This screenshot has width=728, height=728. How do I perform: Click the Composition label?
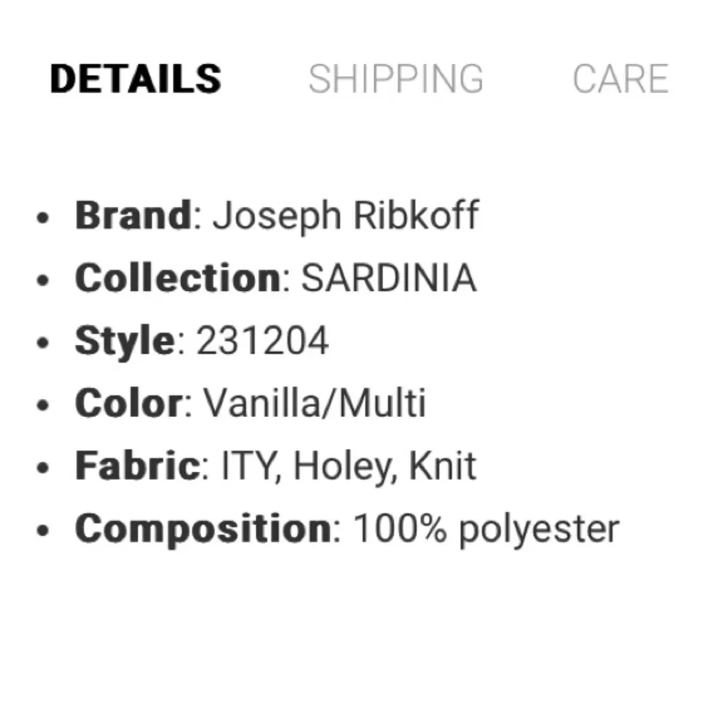(x=202, y=527)
